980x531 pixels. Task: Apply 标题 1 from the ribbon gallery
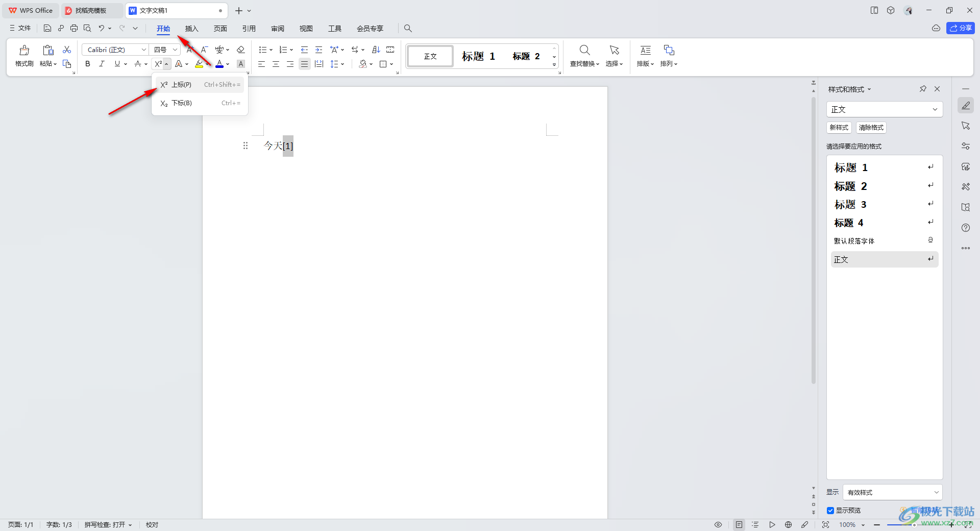pyautogui.click(x=478, y=56)
